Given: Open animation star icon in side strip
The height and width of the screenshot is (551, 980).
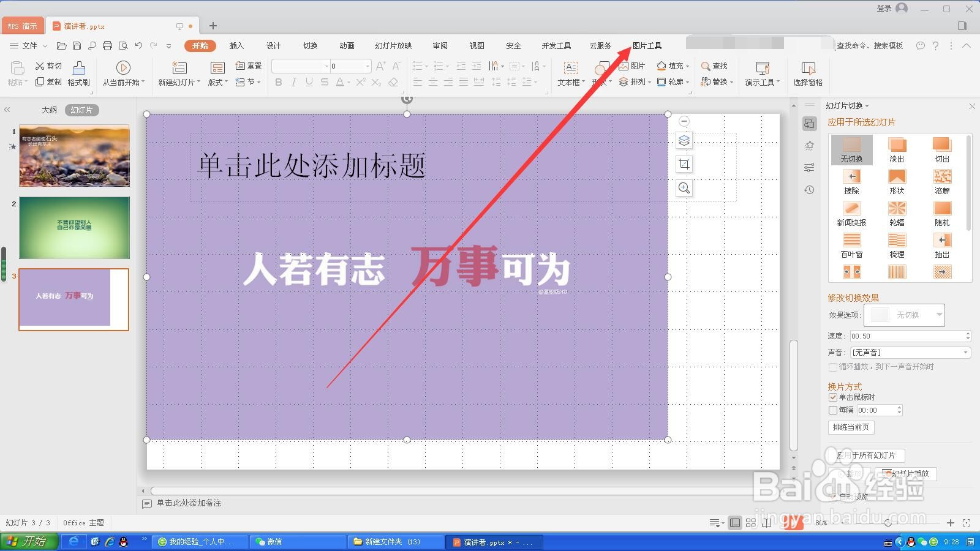Looking at the screenshot, I should pos(809,146).
